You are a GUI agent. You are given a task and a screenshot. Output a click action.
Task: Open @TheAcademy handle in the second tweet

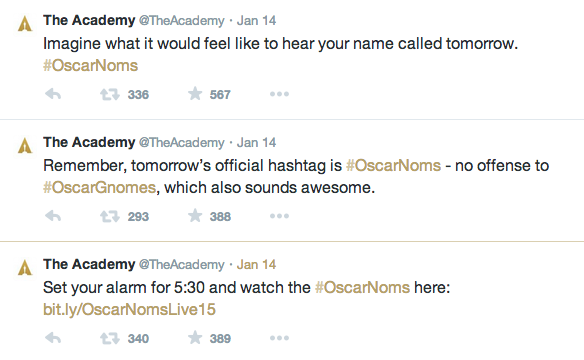[x=182, y=143]
